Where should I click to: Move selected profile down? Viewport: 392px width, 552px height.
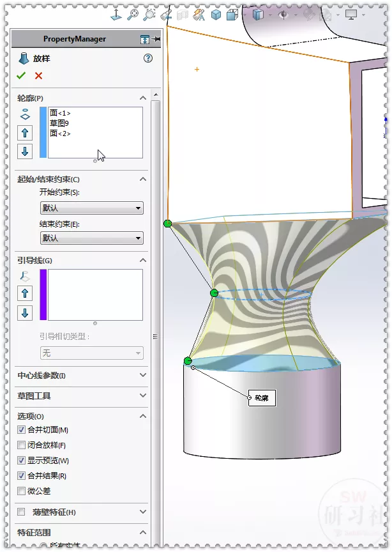[x=25, y=151]
